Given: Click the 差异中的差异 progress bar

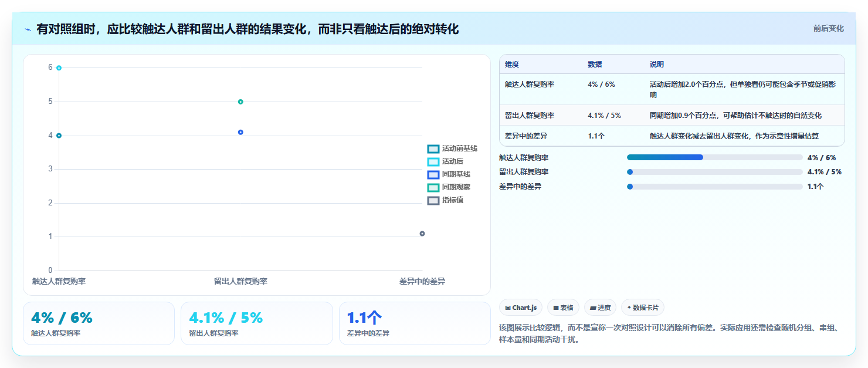Looking at the screenshot, I should [714, 187].
